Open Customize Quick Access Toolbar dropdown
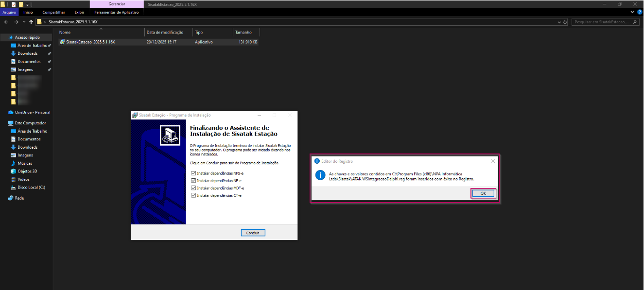Image resolution: width=644 pixels, height=290 pixels. point(27,4)
